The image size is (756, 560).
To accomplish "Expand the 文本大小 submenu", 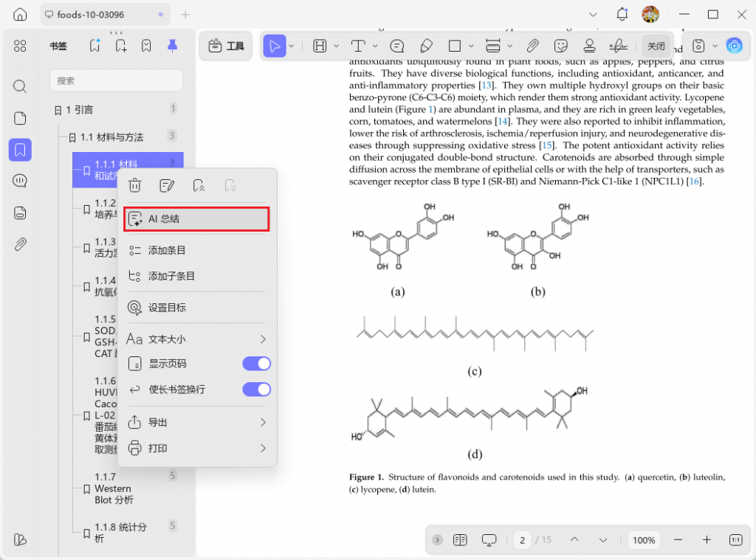I will click(262, 339).
